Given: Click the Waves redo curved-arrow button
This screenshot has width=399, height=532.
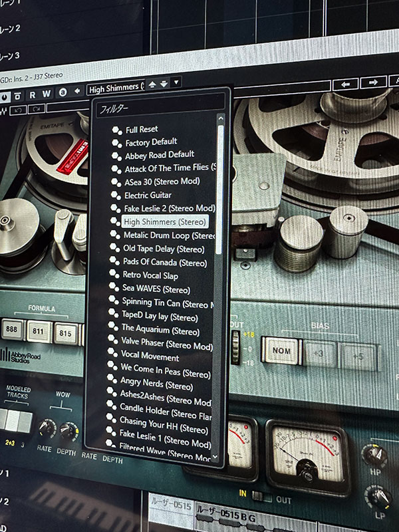Looking at the screenshot, I should tap(37, 109).
